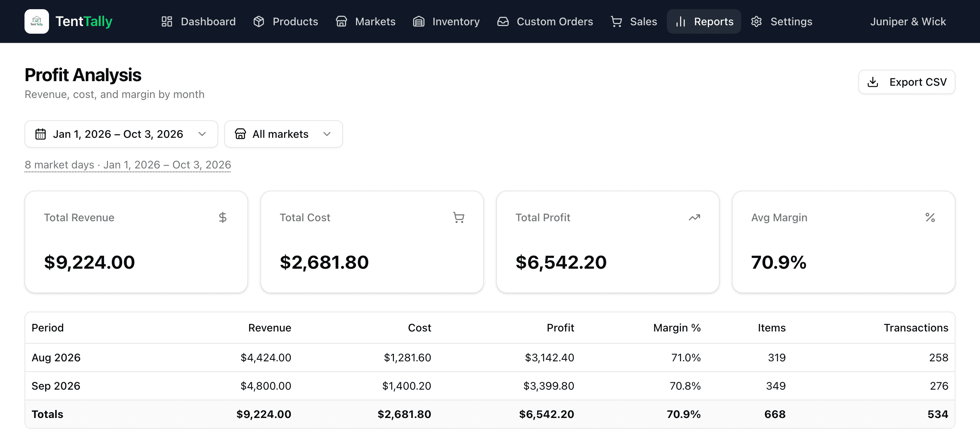Click the download icon beside Export CSV
The width and height of the screenshot is (980, 444).
(873, 82)
